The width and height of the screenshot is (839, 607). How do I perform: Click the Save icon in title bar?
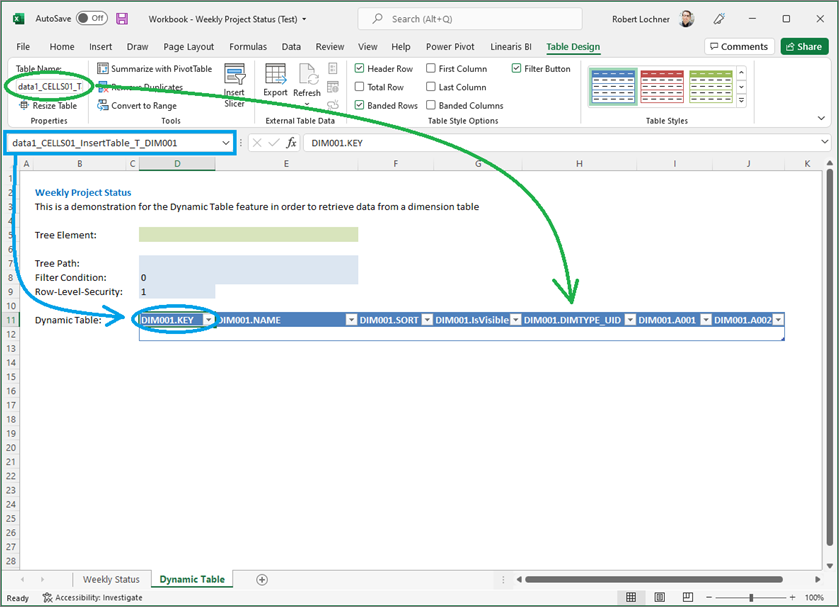[122, 19]
